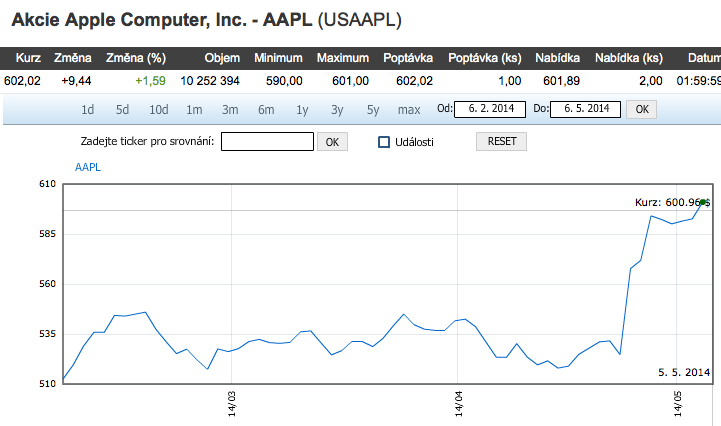Image resolution: width=721 pixels, height=426 pixels.
Task: Display the 3y chart range
Action: [x=337, y=109]
